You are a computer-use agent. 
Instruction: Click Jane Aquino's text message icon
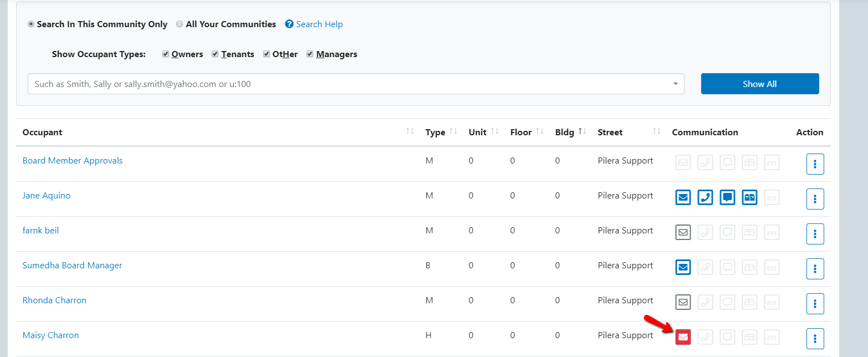727,197
